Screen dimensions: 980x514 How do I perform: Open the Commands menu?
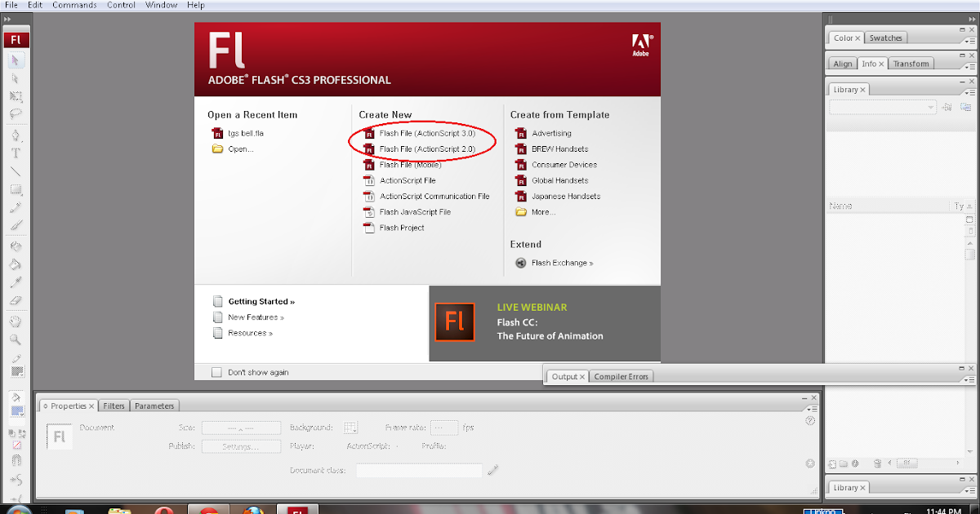(73, 5)
